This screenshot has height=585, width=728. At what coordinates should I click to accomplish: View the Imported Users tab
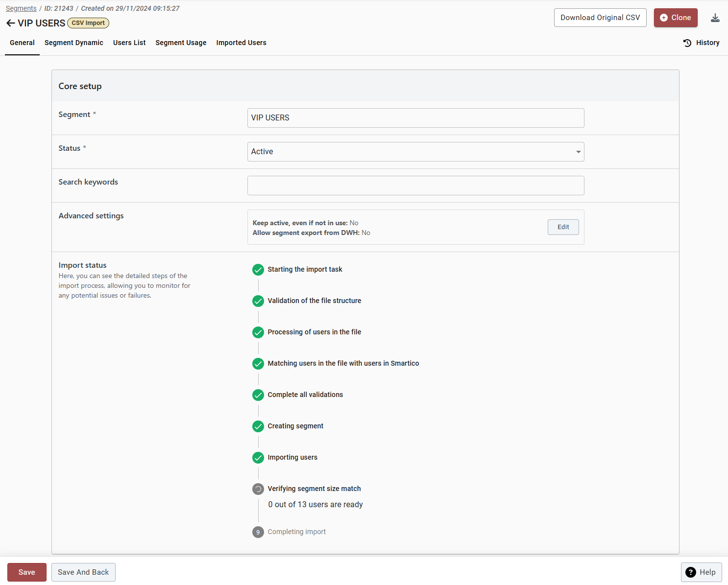pyautogui.click(x=241, y=43)
